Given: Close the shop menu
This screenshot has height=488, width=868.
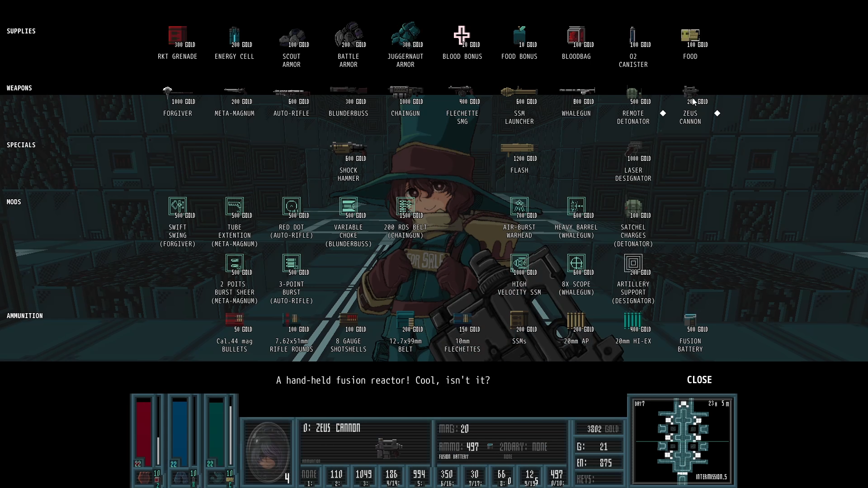Looking at the screenshot, I should (699, 380).
